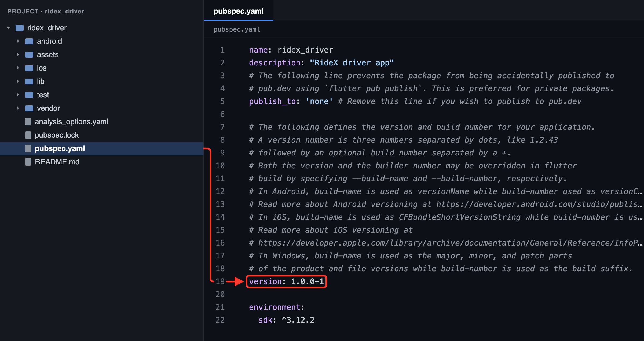
Task: Click the 'sdk: ^3.12.2' line
Action: coord(286,320)
